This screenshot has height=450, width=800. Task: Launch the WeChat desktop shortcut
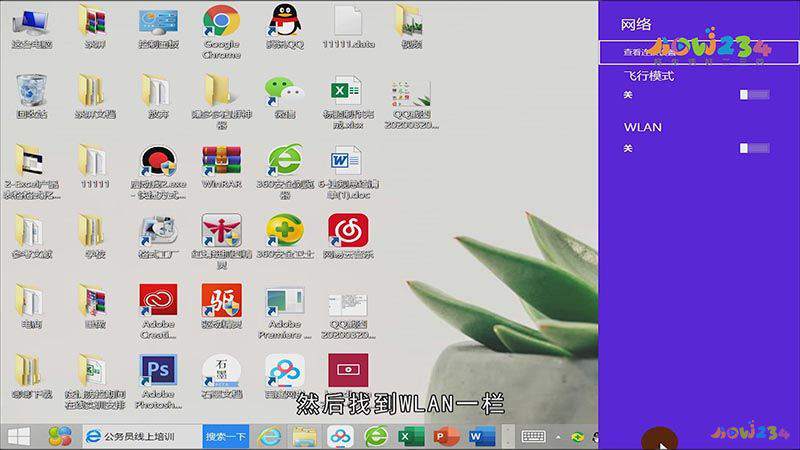point(284,92)
